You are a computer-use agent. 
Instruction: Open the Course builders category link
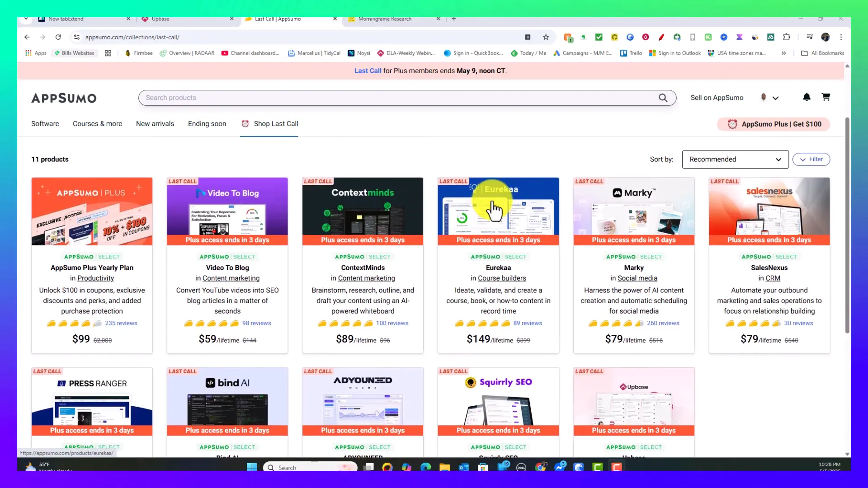click(x=502, y=278)
